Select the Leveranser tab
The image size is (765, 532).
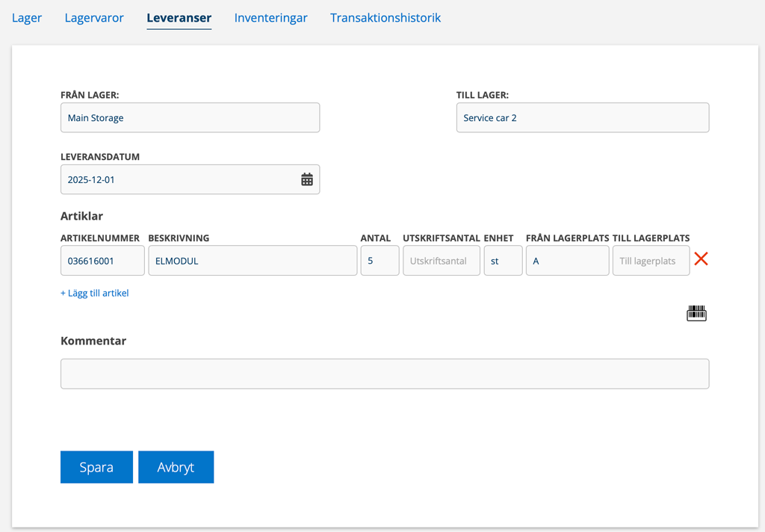179,18
